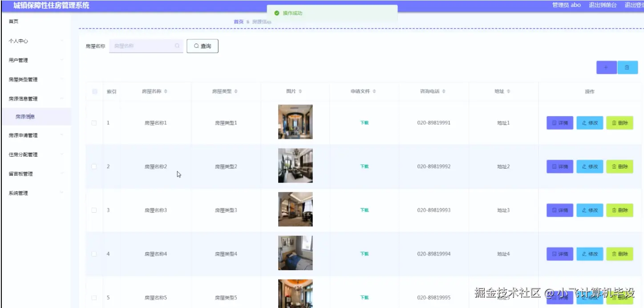Viewport: 644px width, 308px height.
Task: Click 删除 for row 房屋名称4
Action: tap(620, 254)
